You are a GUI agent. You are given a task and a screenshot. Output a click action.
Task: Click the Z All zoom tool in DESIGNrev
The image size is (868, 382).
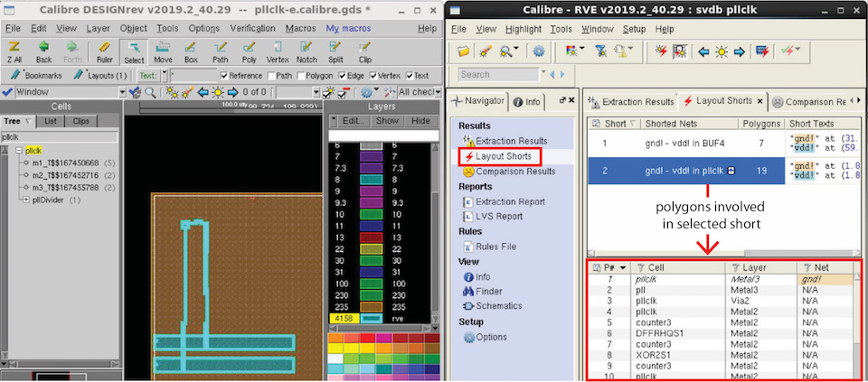15,52
